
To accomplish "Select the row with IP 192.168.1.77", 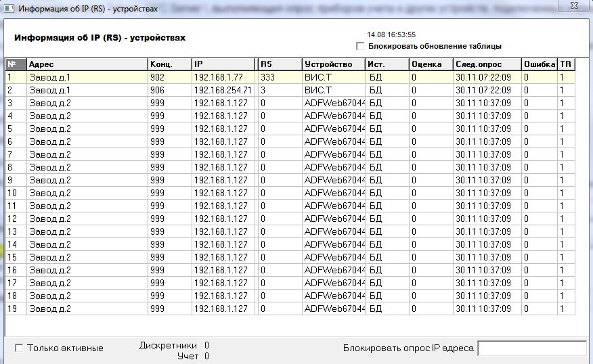I will (223, 77).
